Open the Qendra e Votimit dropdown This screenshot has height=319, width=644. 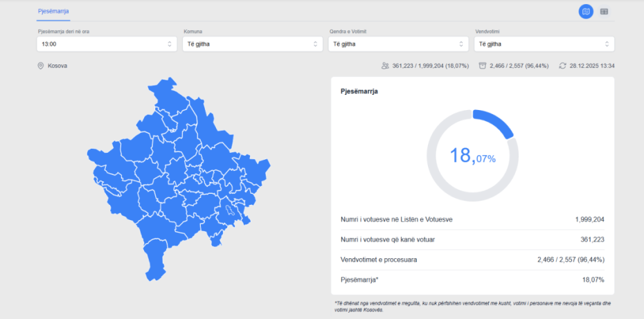(398, 44)
